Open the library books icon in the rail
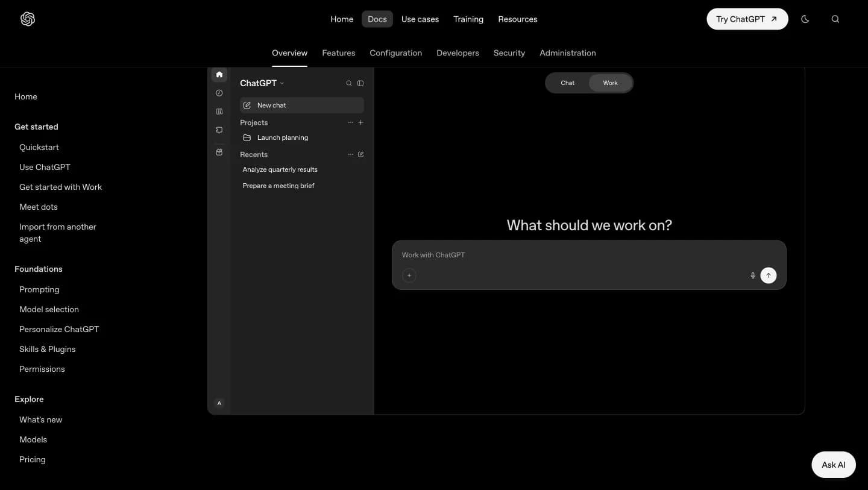This screenshot has width=868, height=490. (x=219, y=112)
